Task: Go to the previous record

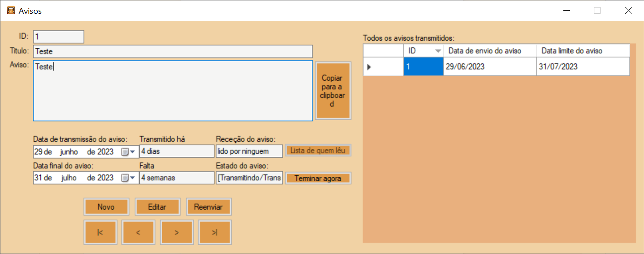Action: (138, 232)
